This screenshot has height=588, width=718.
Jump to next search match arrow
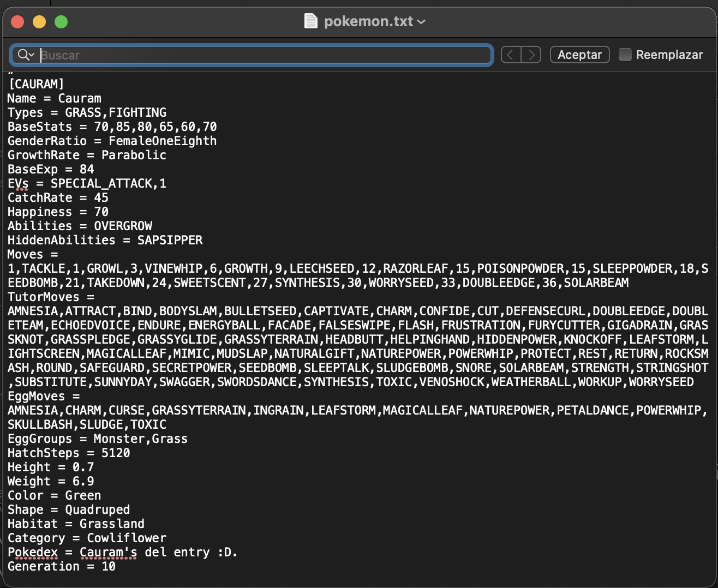coord(531,55)
